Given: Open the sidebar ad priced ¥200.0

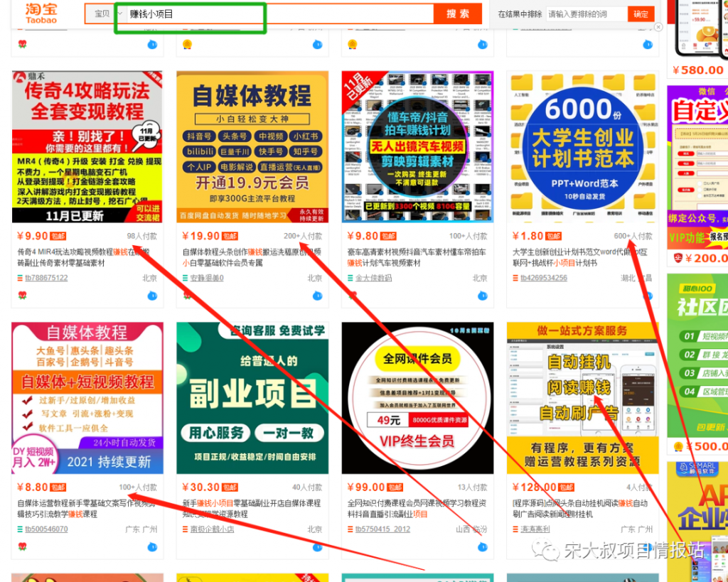Looking at the screenshot, I should pyautogui.click(x=697, y=176).
